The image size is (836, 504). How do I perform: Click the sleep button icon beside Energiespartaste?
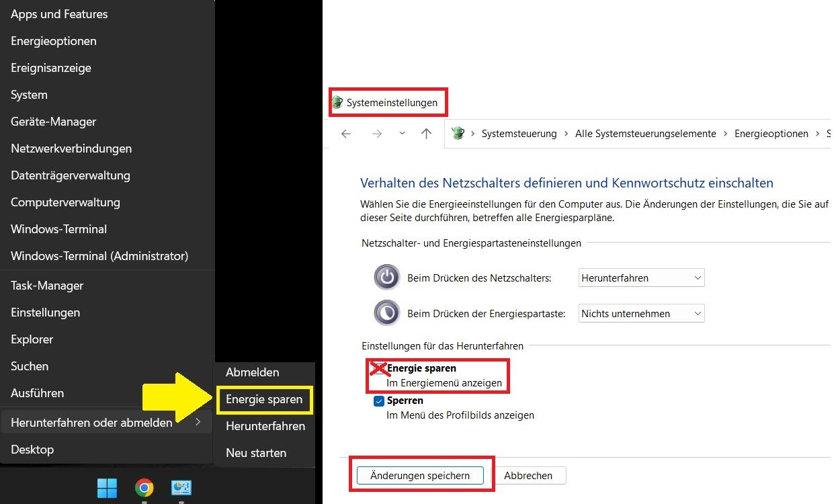(387, 313)
